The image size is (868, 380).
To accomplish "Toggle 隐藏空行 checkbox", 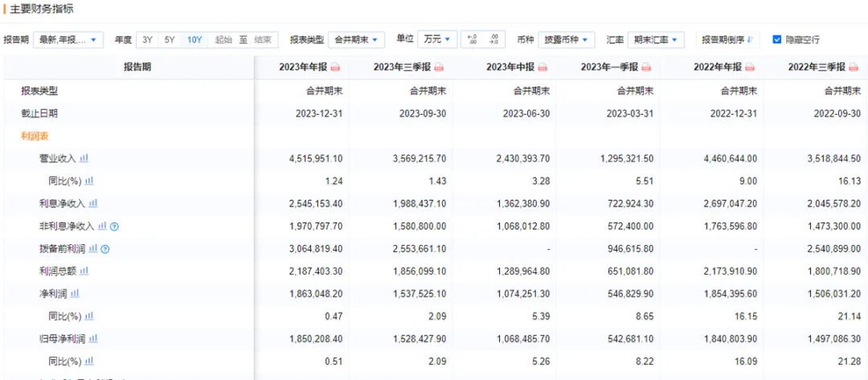I will (776, 39).
